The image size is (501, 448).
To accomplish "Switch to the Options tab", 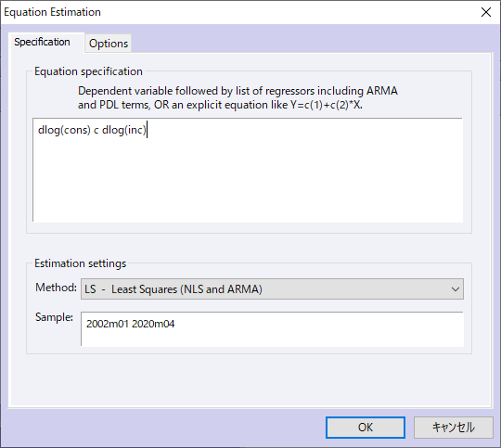I will (x=109, y=44).
